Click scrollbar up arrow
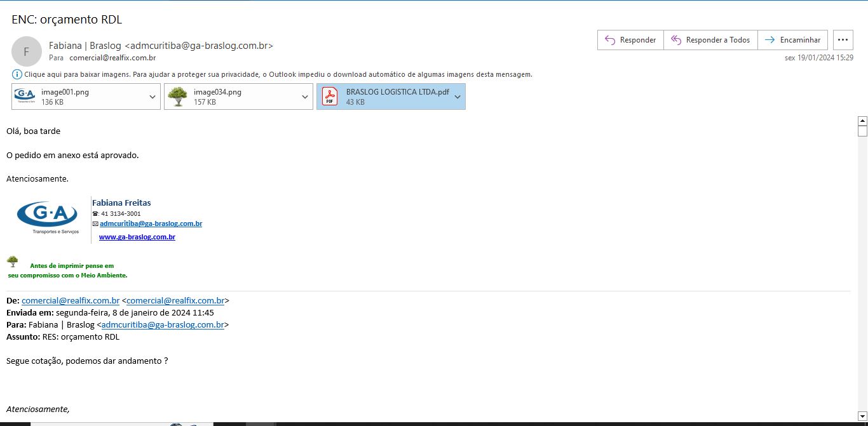This screenshot has width=868, height=426. click(x=862, y=121)
